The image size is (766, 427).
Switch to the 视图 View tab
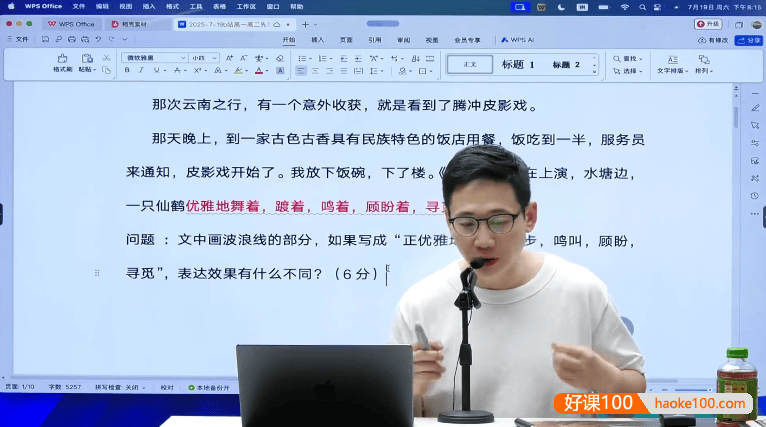point(432,40)
